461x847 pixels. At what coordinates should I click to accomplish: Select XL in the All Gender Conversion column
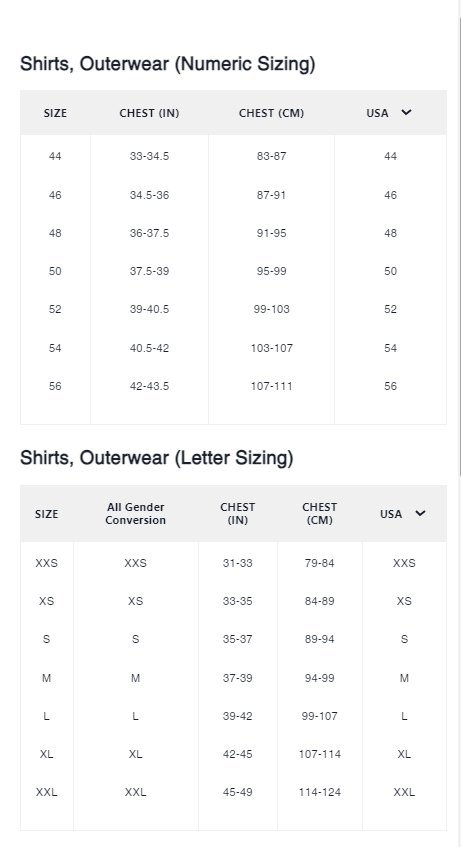pyautogui.click(x=136, y=754)
